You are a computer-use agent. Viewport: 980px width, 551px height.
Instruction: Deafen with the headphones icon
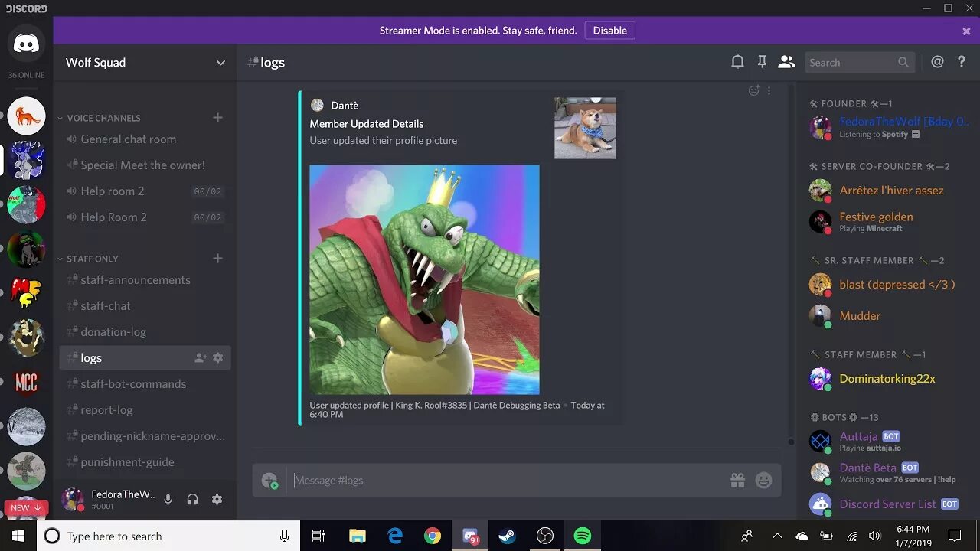click(192, 499)
